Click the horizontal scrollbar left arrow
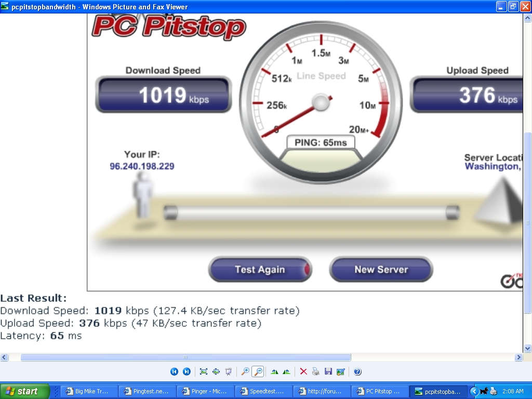532x399 pixels. click(x=4, y=357)
